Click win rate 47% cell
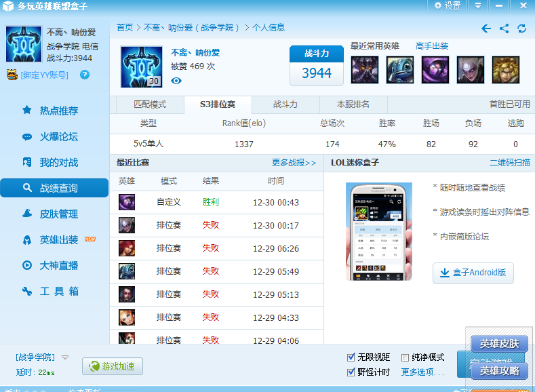 pos(387,144)
